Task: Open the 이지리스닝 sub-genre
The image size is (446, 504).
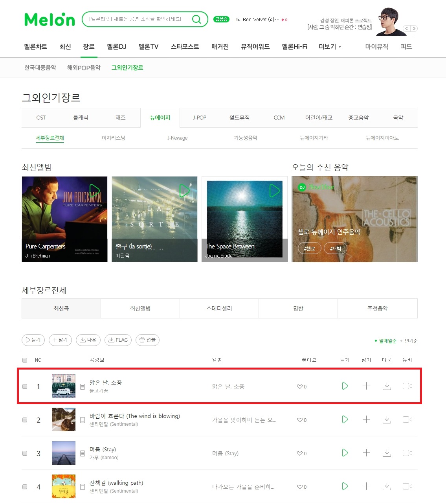Action: point(114,138)
